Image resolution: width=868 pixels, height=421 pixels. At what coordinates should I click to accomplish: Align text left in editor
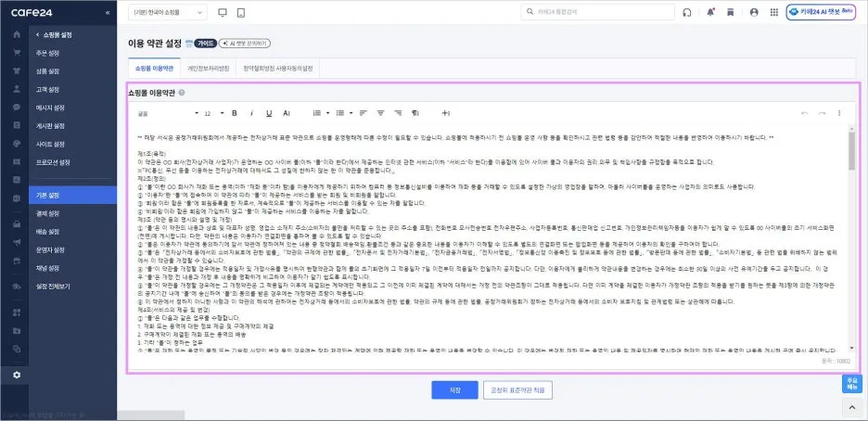pos(364,113)
